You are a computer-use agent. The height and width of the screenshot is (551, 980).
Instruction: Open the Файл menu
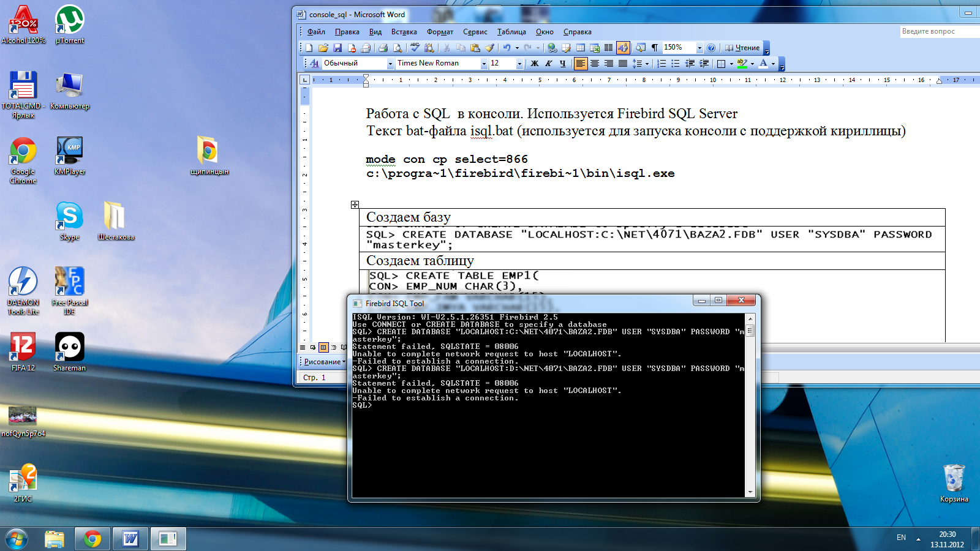coord(316,32)
